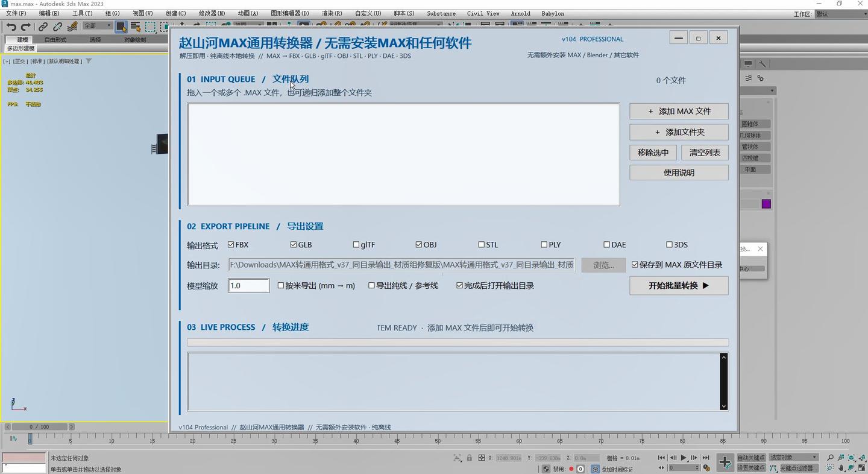
Task: Click the isolate selection toggle icon
Action: 458,458
